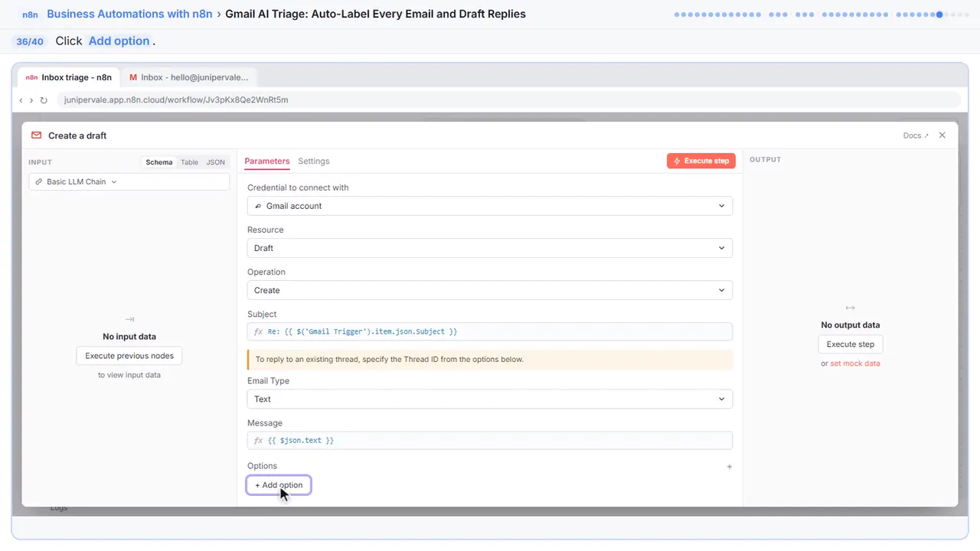Viewport: 980px width, 551px height.
Task: Select JSON input view
Action: tap(216, 162)
